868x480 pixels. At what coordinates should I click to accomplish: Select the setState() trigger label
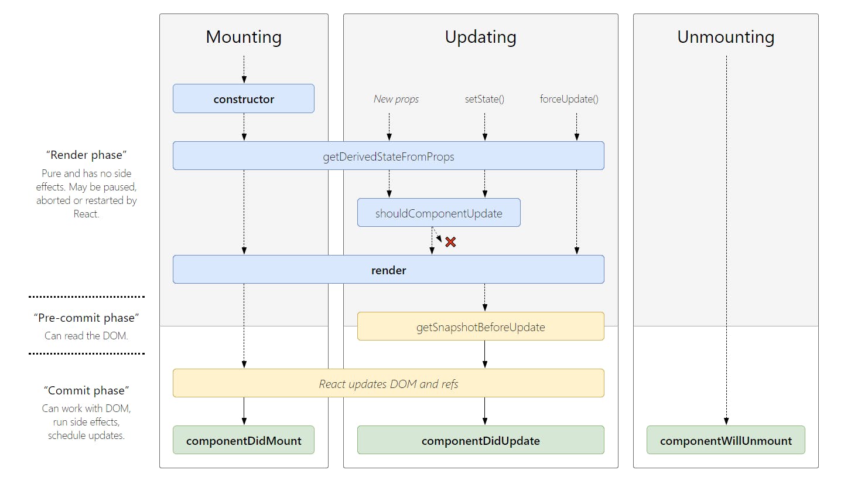tap(484, 99)
